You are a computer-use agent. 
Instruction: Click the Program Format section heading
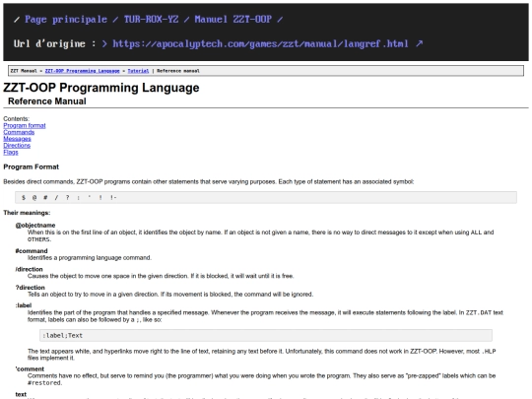tap(31, 166)
